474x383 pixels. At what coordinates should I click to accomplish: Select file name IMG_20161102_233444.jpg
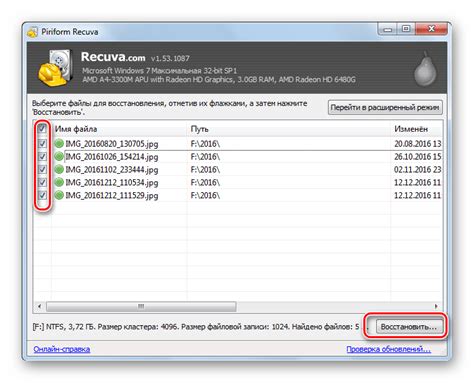[x=112, y=170]
